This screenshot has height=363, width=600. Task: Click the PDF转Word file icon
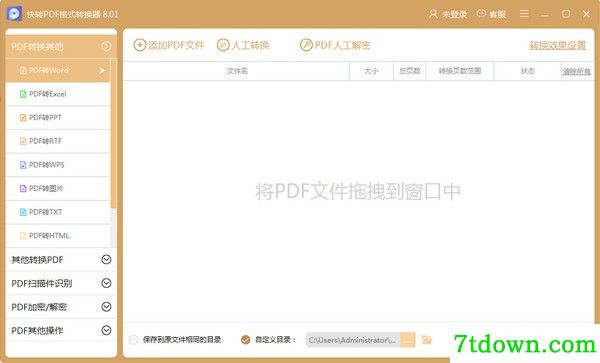click(23, 70)
